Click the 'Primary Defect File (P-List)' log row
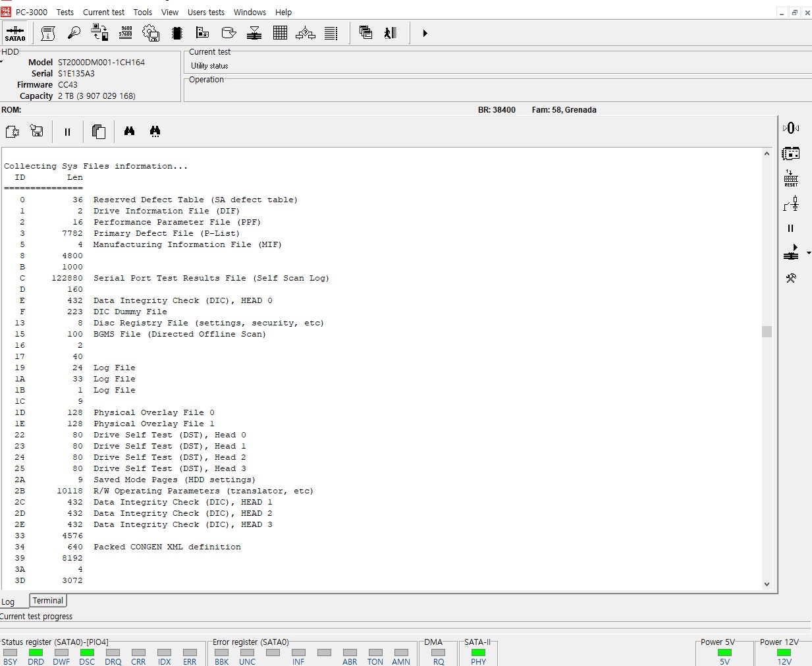The width and height of the screenshot is (812, 666). [167, 233]
